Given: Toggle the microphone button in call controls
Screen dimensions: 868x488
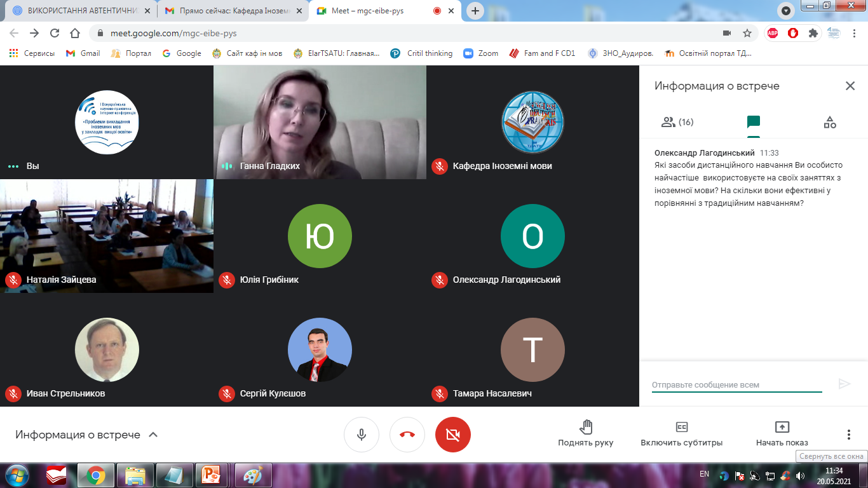Looking at the screenshot, I should pyautogui.click(x=362, y=435).
